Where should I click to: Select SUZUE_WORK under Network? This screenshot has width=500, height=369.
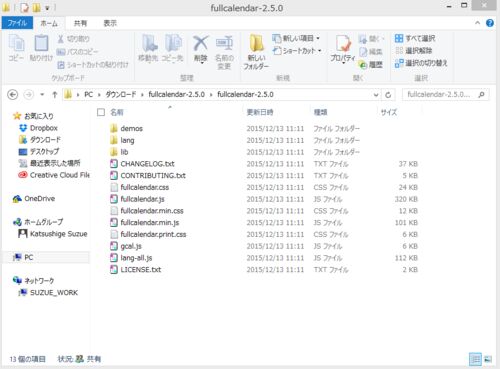(48, 292)
